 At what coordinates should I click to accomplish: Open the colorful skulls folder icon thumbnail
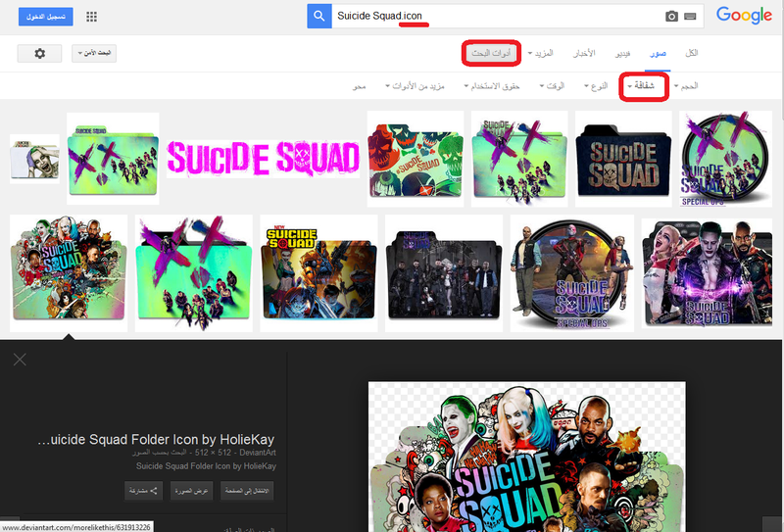click(416, 159)
